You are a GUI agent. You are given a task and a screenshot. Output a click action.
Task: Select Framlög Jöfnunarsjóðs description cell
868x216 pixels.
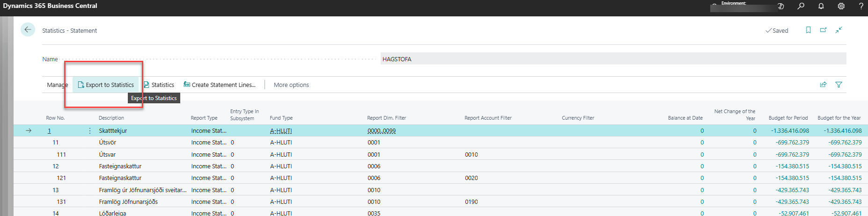point(128,202)
